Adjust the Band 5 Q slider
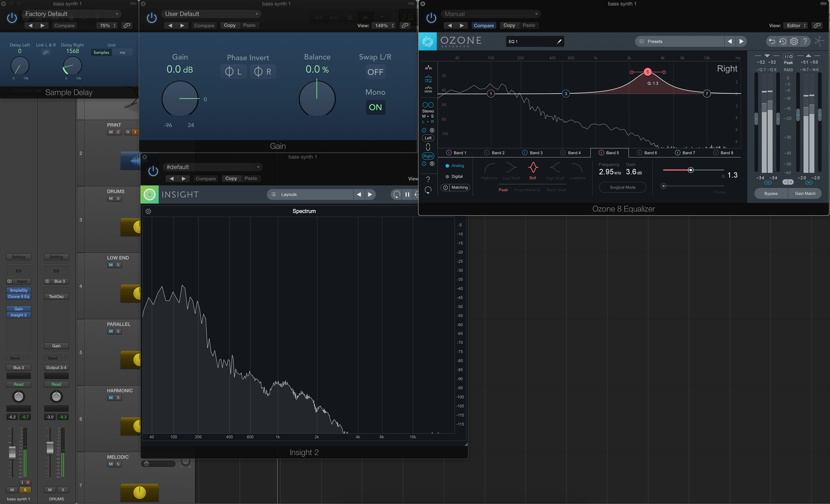The width and height of the screenshot is (830, 504). coord(691,170)
